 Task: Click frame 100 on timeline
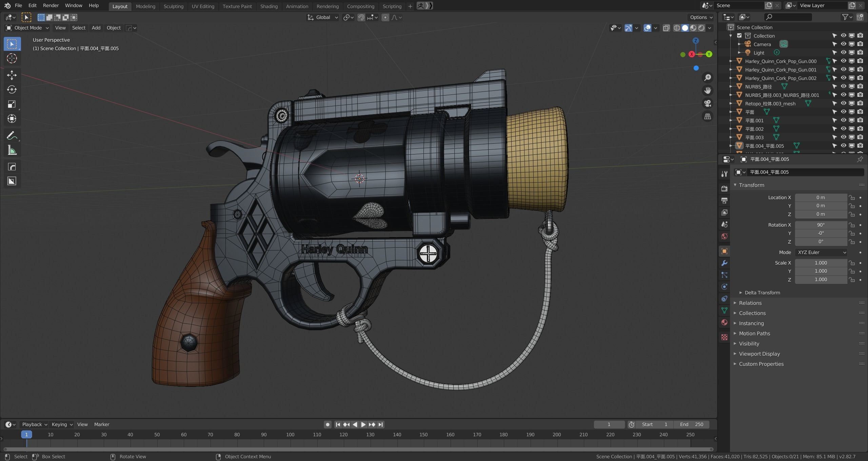[x=290, y=435]
